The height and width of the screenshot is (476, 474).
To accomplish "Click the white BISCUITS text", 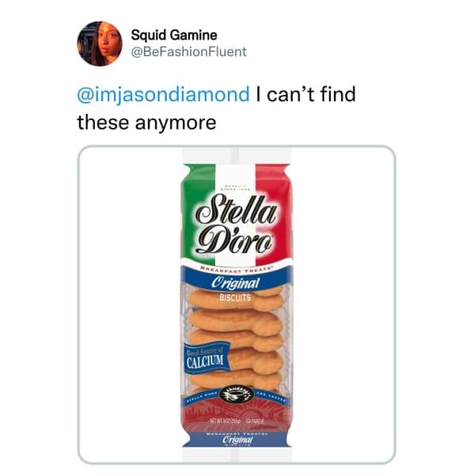I will (x=236, y=297).
